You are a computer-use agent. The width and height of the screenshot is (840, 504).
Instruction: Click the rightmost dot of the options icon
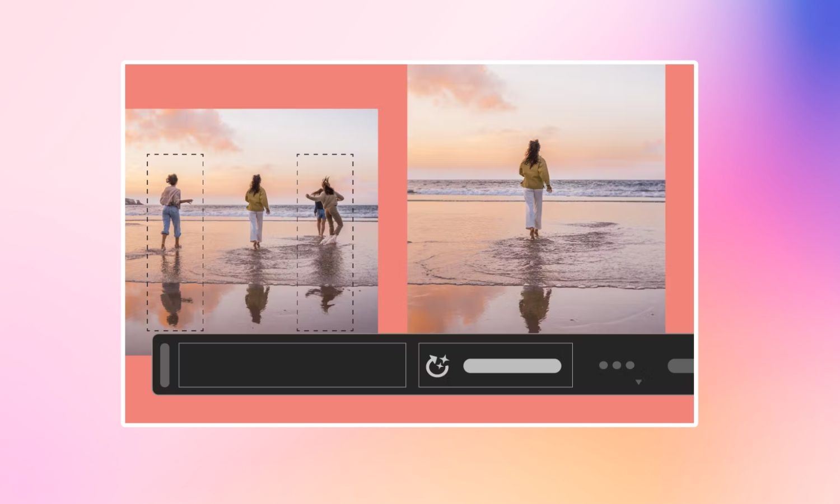(629, 365)
